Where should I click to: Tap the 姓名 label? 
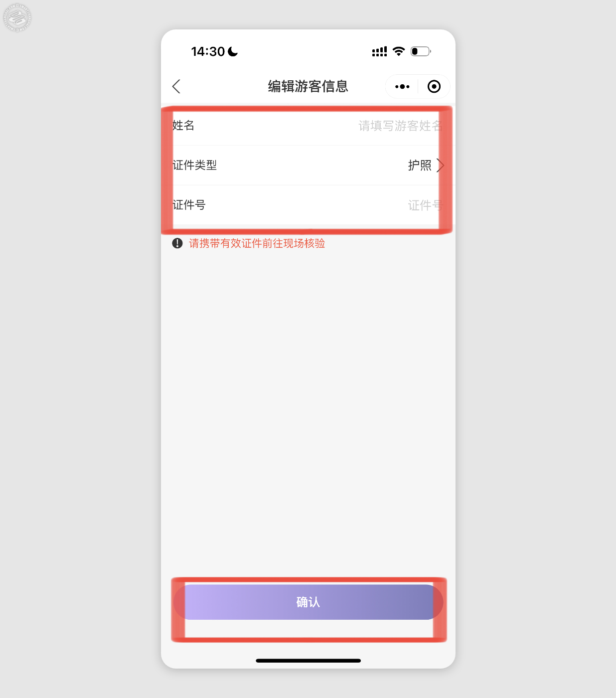click(x=183, y=125)
